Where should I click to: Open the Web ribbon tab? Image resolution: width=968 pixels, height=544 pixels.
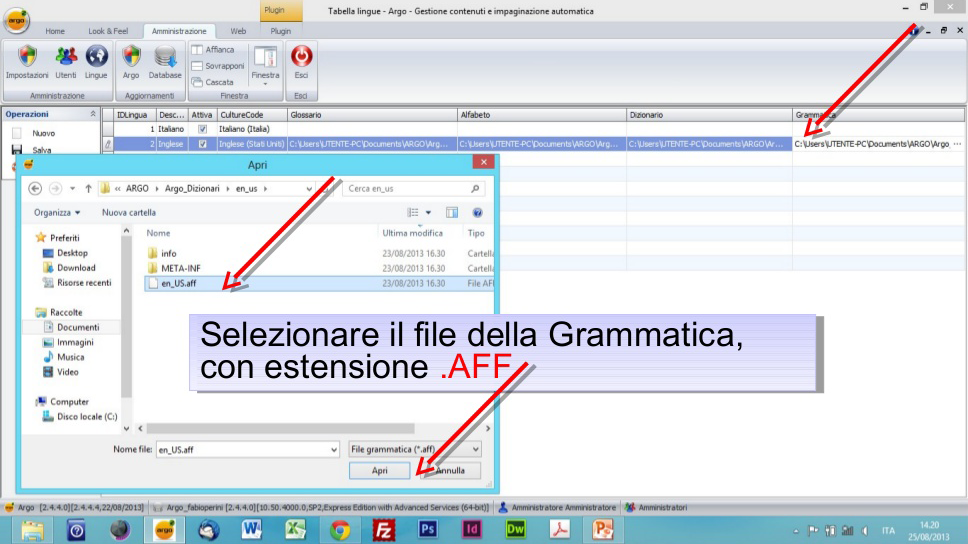coord(238,31)
